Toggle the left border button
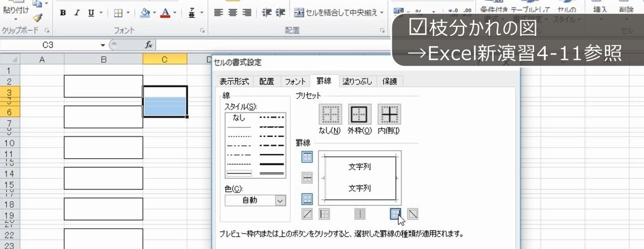The image size is (644, 249). [x=325, y=214]
